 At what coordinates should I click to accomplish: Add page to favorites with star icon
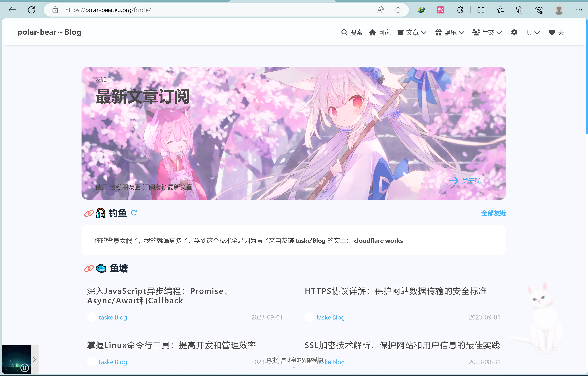click(398, 10)
